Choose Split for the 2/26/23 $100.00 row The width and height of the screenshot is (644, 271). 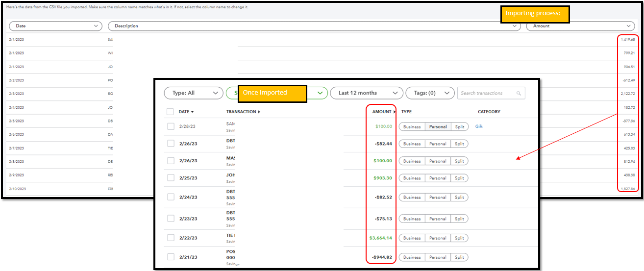coord(459,161)
